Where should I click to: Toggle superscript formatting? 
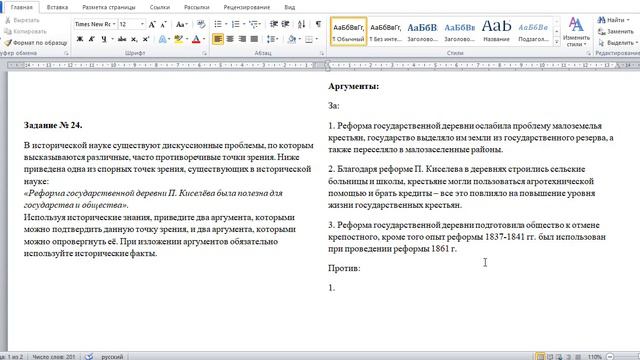click(x=146, y=39)
